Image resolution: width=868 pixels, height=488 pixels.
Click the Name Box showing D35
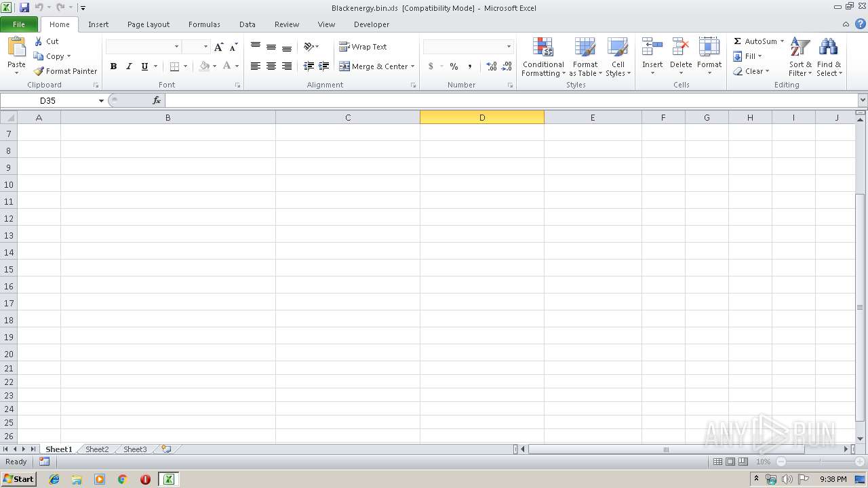click(47, 100)
